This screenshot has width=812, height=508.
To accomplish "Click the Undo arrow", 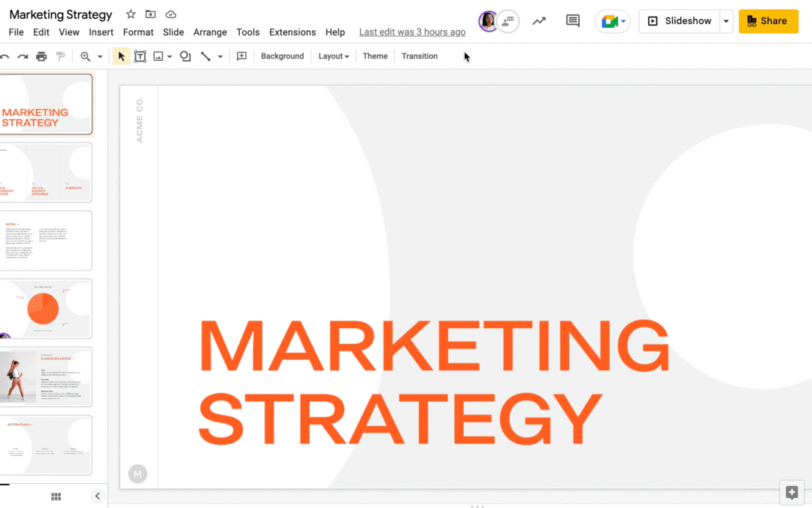I will click(x=5, y=56).
